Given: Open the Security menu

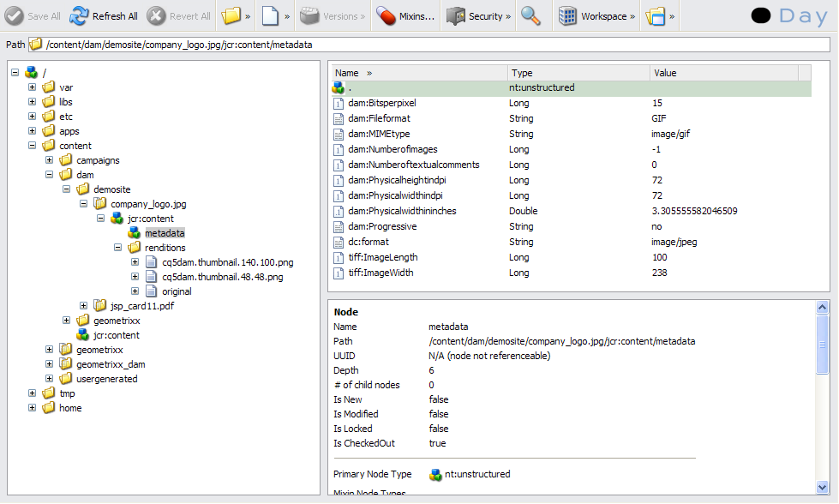Looking at the screenshot, I should [x=478, y=16].
